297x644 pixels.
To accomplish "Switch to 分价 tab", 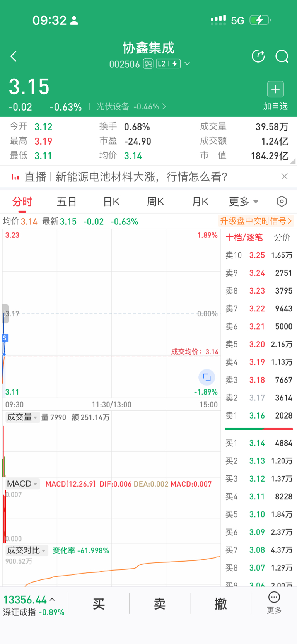I will tap(282, 237).
